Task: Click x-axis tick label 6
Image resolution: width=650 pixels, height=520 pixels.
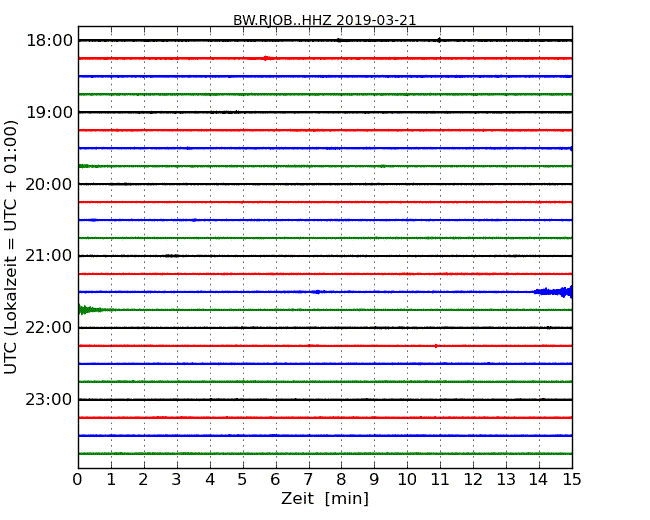Action: pos(275,480)
